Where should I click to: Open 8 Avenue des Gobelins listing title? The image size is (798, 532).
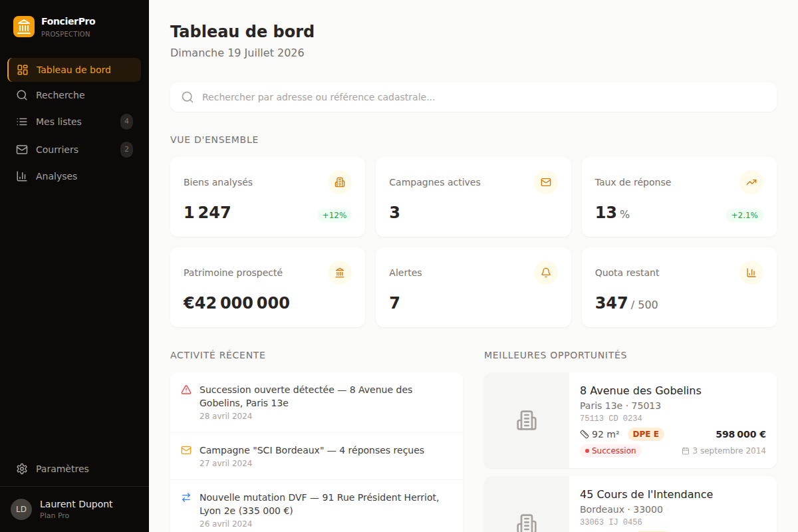pyautogui.click(x=640, y=390)
